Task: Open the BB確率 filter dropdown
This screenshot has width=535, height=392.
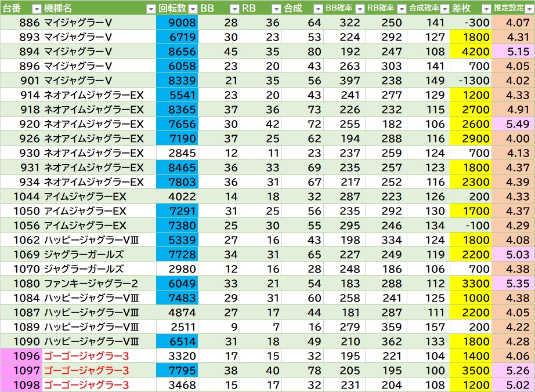Action: (x=359, y=9)
